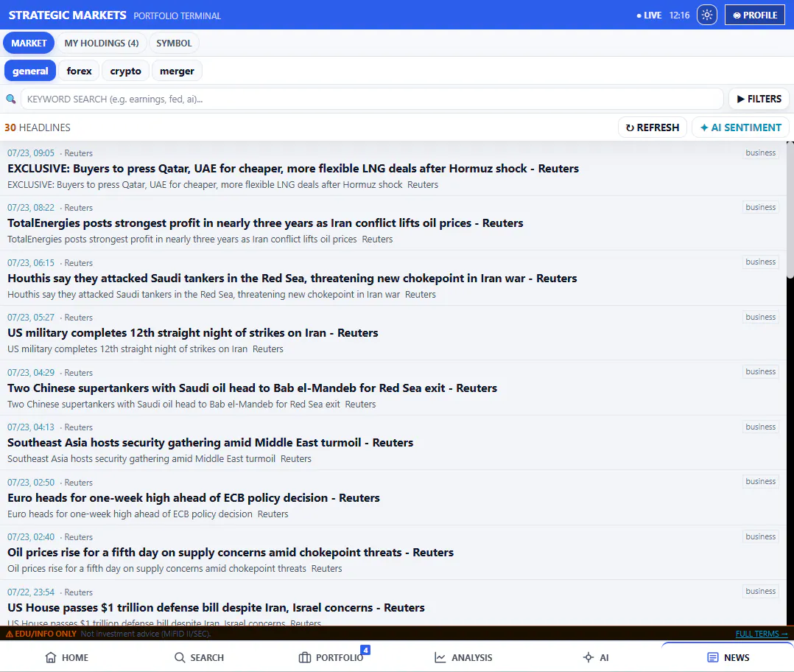This screenshot has width=794, height=672.
Task: Expand the FILTERS panel
Action: coord(759,99)
